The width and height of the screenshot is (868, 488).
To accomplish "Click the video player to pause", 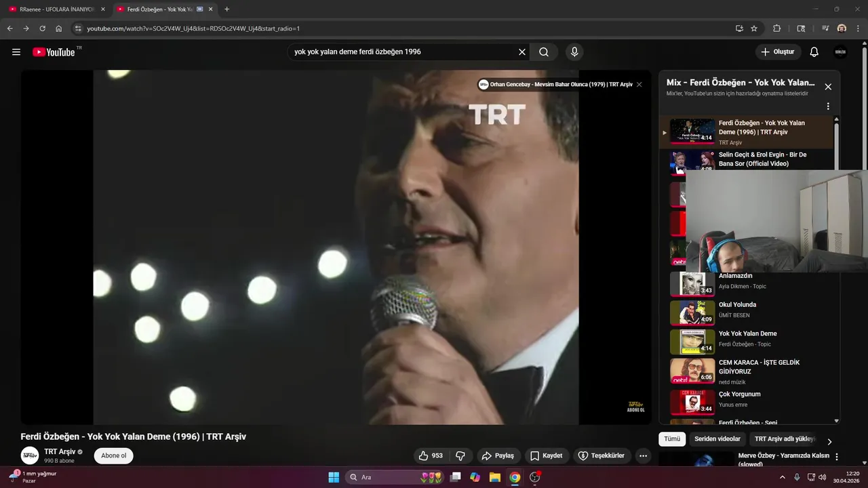I will (x=336, y=247).
